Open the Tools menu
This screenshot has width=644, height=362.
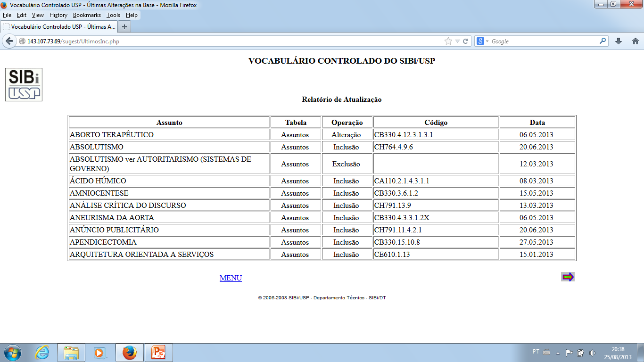[x=113, y=15]
